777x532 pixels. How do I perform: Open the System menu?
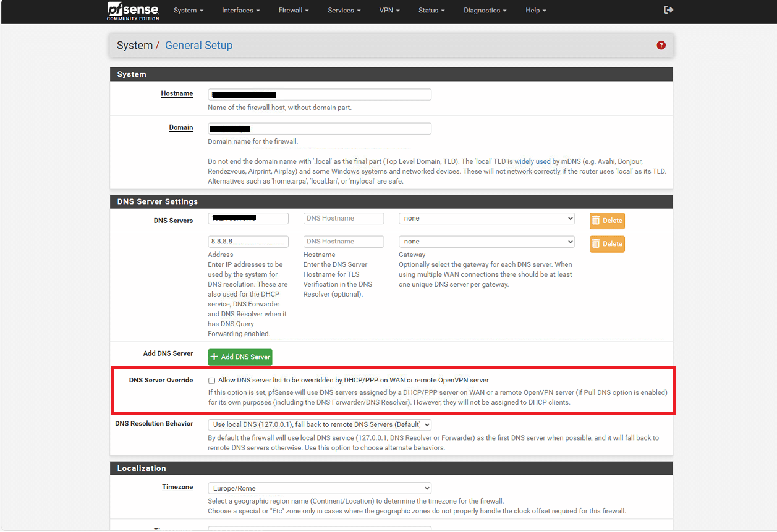click(188, 11)
